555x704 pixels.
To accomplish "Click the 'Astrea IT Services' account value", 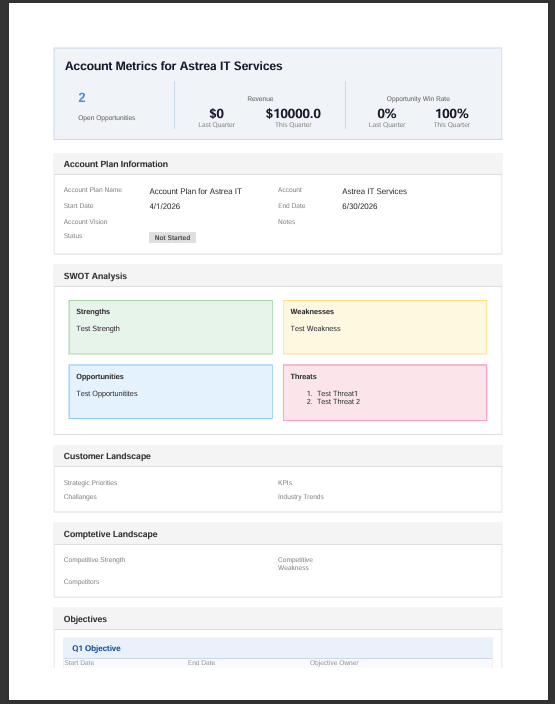I will pyautogui.click(x=374, y=191).
